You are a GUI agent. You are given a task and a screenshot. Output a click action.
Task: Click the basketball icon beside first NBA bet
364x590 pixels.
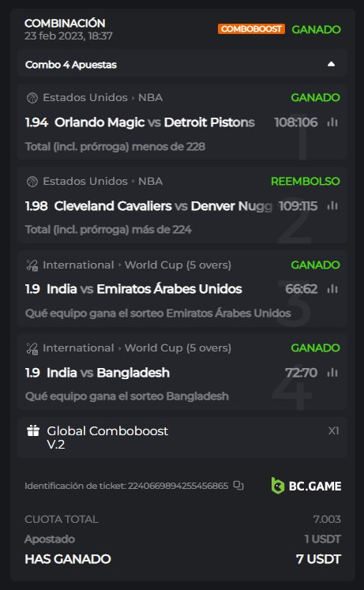tap(32, 98)
